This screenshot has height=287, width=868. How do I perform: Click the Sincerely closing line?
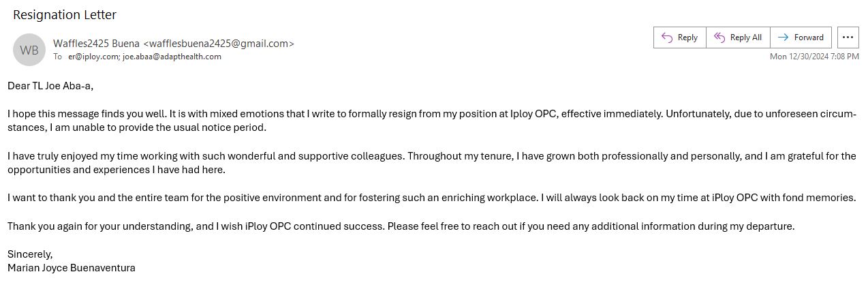click(x=30, y=254)
